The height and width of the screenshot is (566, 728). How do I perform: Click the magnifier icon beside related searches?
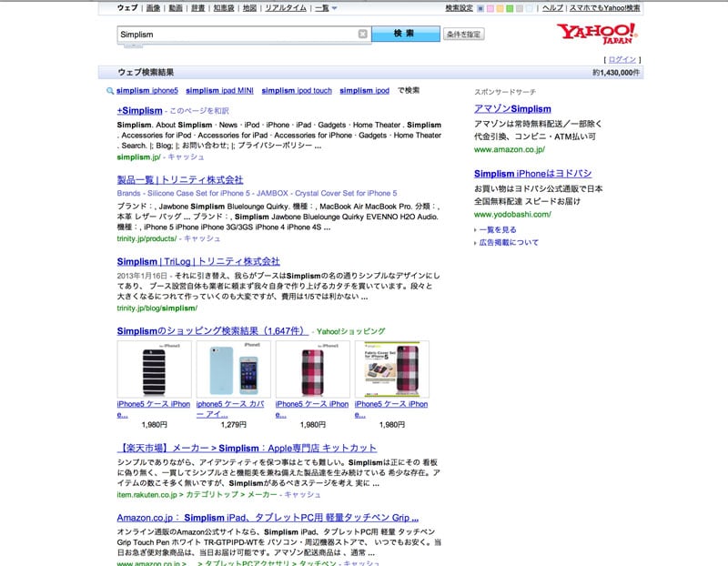pos(110,91)
